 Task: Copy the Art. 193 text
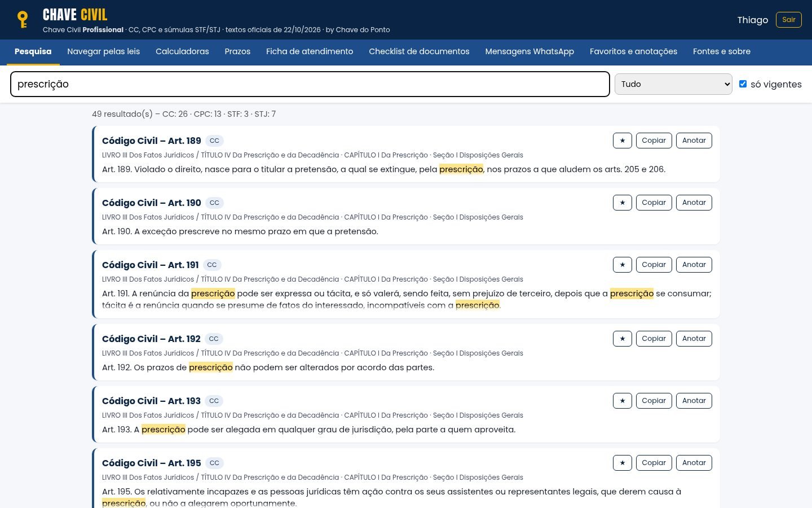(654, 401)
